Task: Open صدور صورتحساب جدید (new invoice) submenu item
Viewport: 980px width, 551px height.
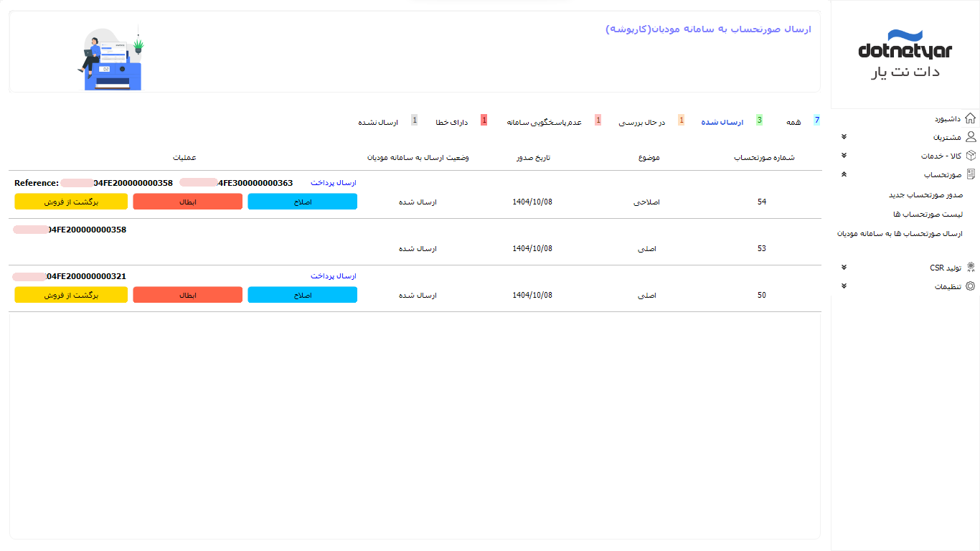Action: (925, 195)
